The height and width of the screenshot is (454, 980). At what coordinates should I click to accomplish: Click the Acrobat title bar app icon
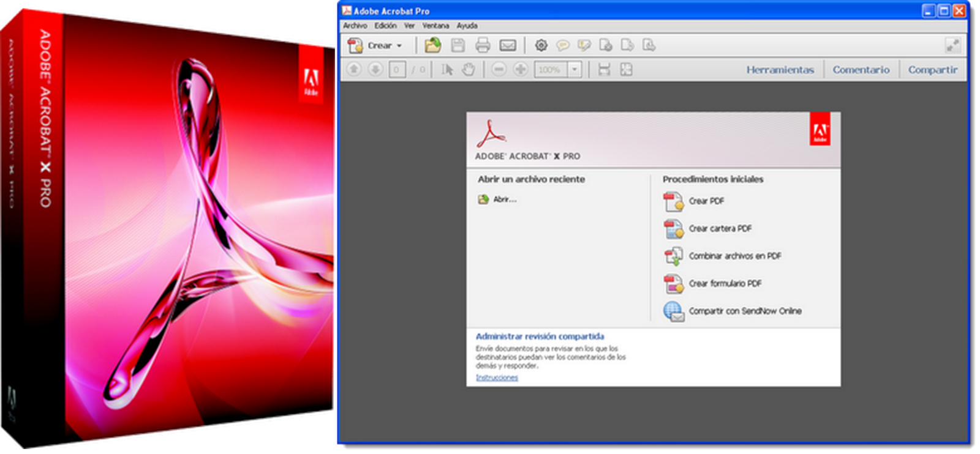347,10
